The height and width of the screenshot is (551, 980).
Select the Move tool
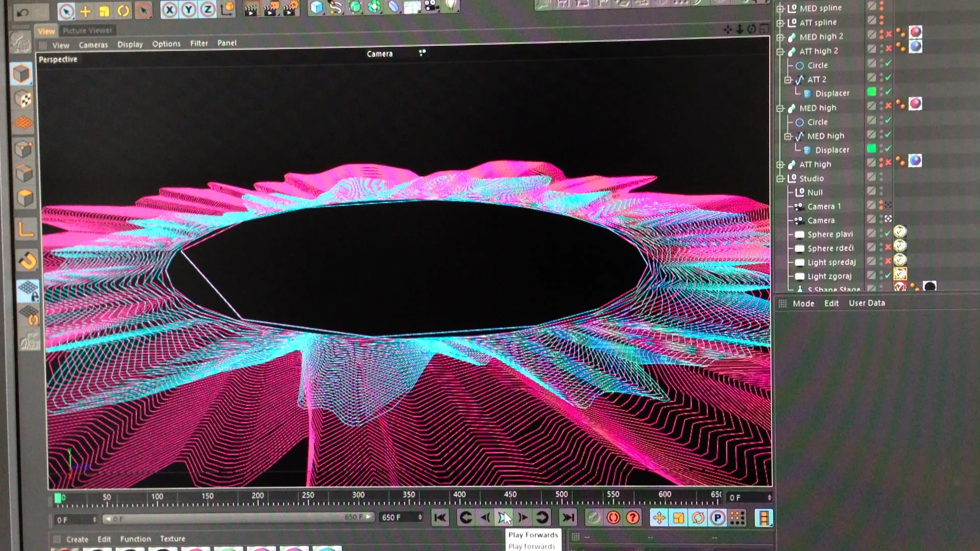click(x=85, y=11)
